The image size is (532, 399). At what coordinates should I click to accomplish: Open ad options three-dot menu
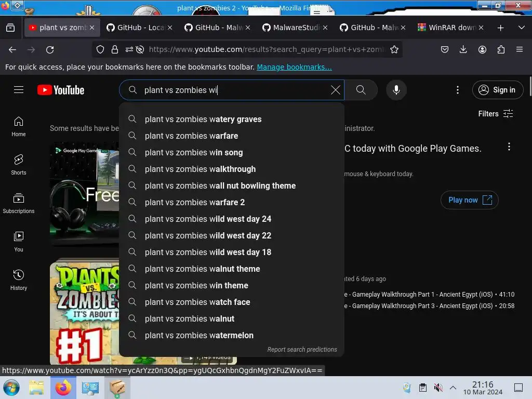coord(509,147)
